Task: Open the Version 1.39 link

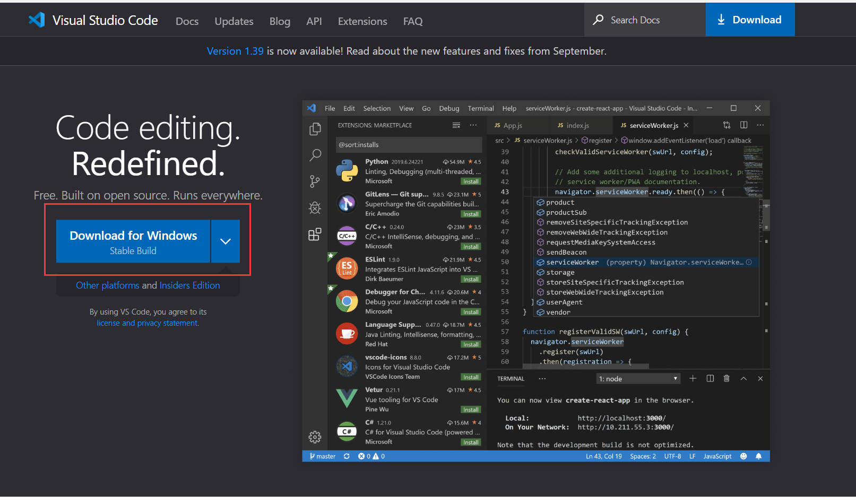Action: 235,51
